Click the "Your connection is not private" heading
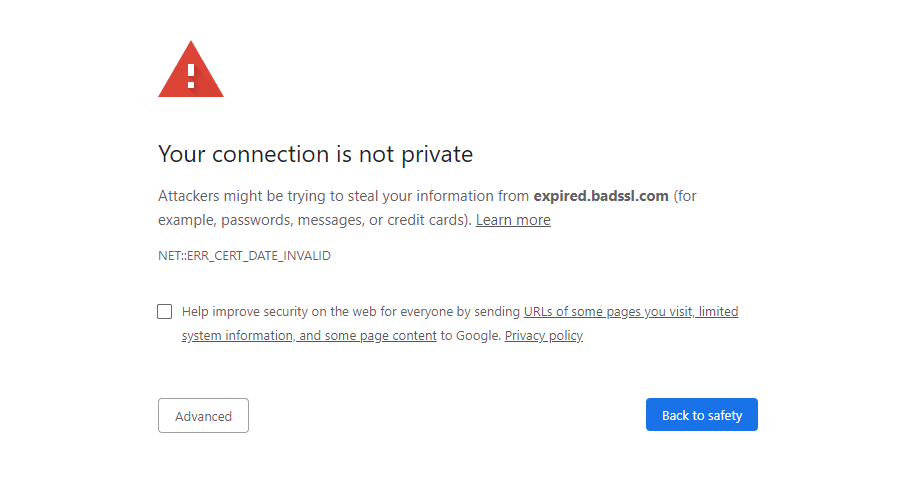Screen dimensions: 900x501 (x=315, y=154)
